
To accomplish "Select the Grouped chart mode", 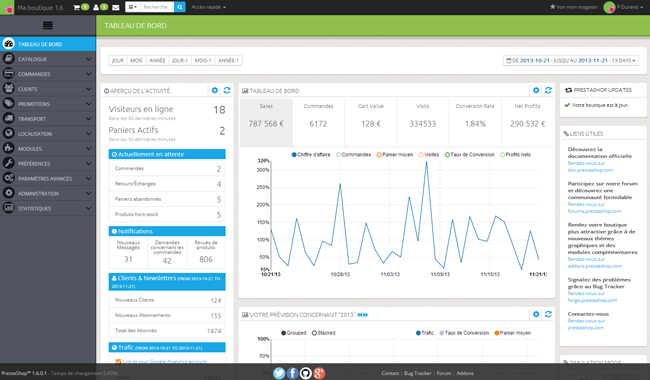I will 293,333.
